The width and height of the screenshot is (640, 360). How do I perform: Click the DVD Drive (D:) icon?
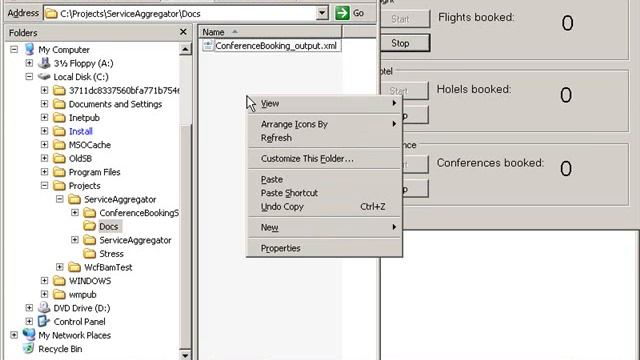click(44, 308)
